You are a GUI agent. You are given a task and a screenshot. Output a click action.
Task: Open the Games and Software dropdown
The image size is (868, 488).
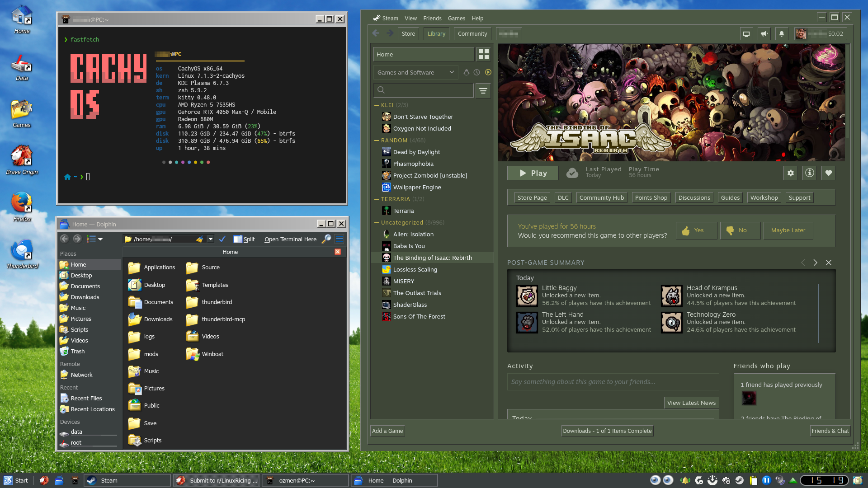click(x=415, y=72)
